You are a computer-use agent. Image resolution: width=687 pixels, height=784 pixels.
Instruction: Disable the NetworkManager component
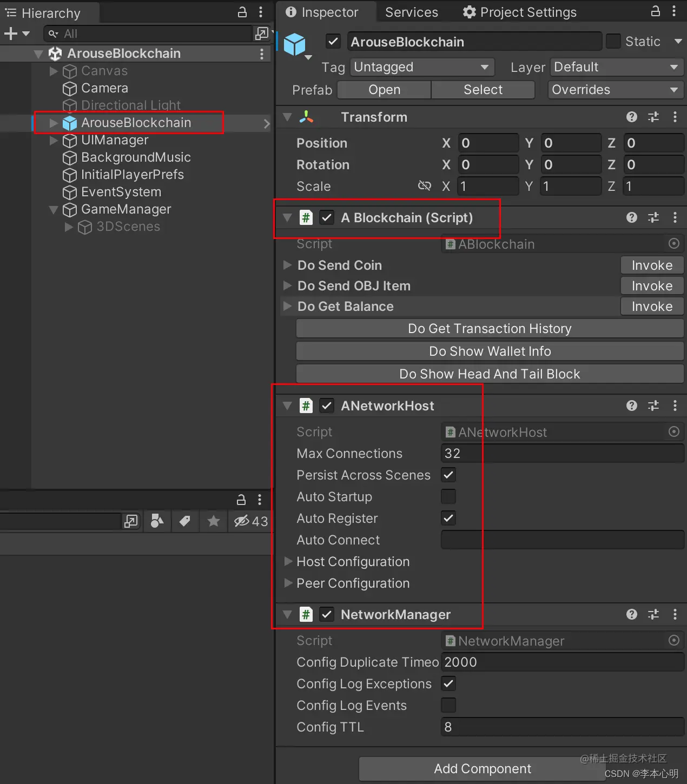[326, 614]
